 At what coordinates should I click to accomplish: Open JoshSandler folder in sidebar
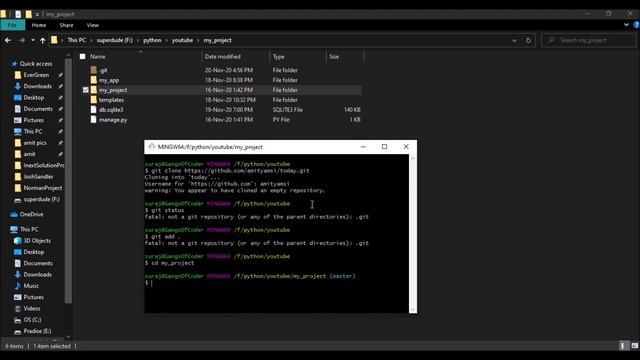click(x=38, y=177)
